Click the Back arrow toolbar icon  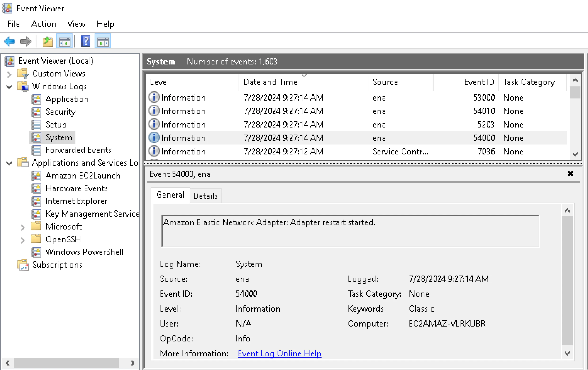click(10, 41)
